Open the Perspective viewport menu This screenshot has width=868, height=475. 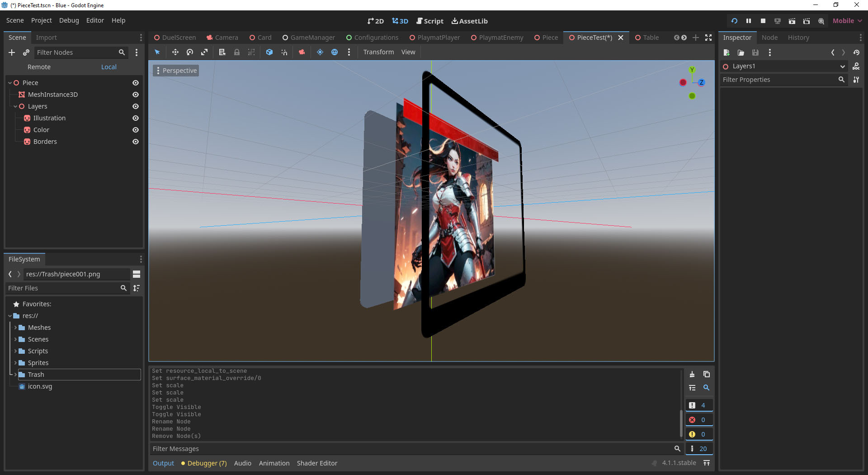[176, 71]
